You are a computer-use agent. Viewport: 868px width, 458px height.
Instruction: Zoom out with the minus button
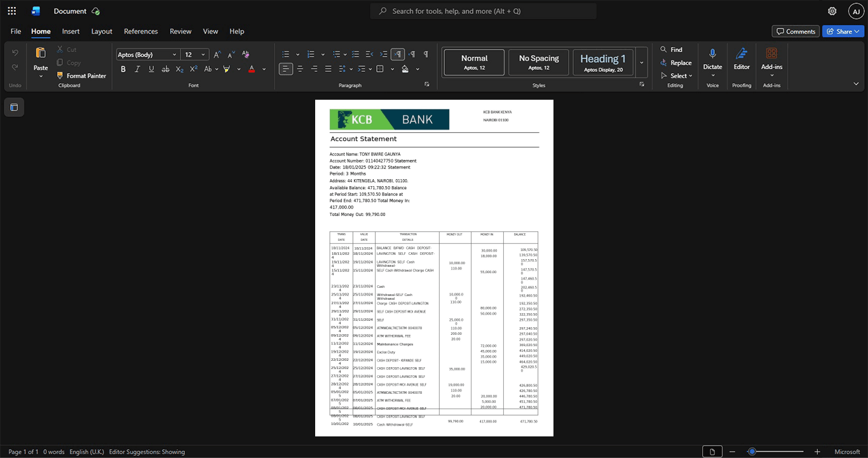pos(732,452)
